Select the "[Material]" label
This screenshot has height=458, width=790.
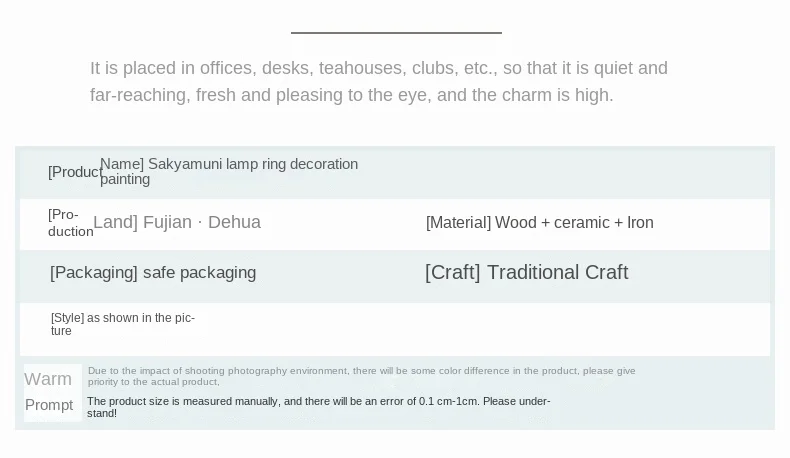click(458, 223)
